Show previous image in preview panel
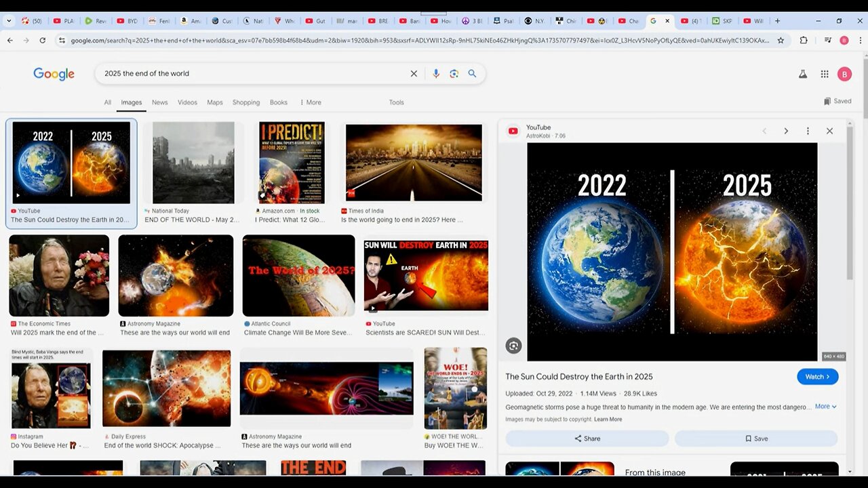The height and width of the screenshot is (488, 868). [764, 131]
